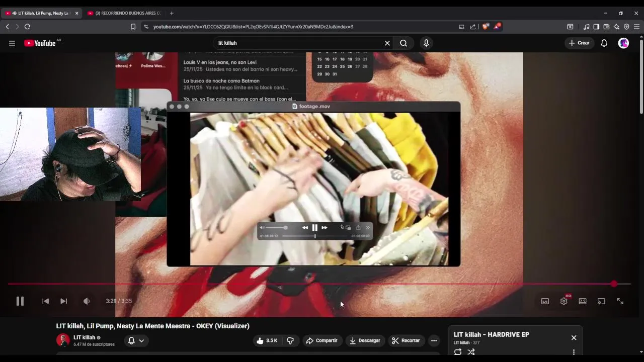Click the share icon in the address bar
Screen dimensions: 644x362
pyautogui.click(x=473, y=27)
